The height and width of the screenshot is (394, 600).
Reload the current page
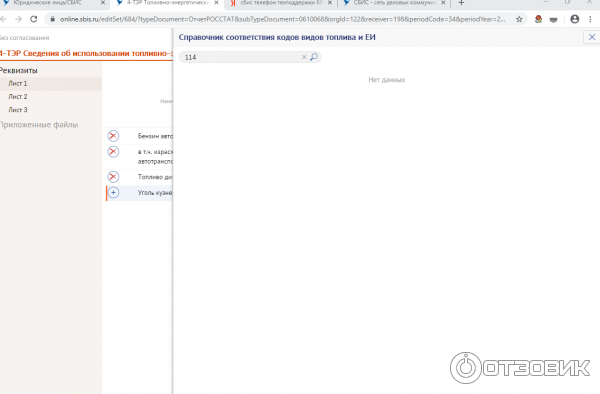click(x=34, y=19)
